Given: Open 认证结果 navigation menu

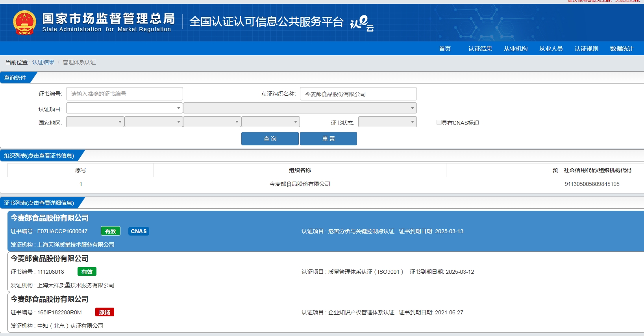Looking at the screenshot, I should coord(480,48).
